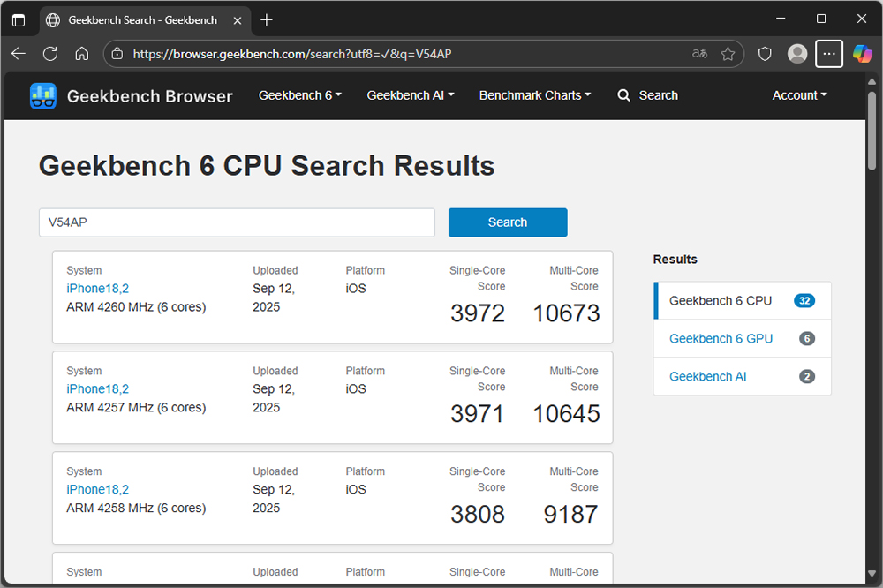
Task: Open browser essentials shield icon
Action: click(764, 54)
